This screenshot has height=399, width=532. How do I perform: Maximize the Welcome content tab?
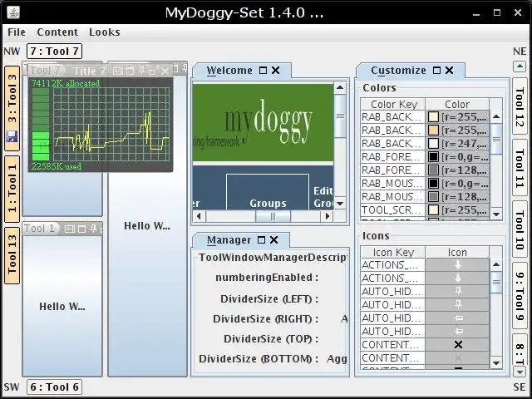(x=263, y=70)
